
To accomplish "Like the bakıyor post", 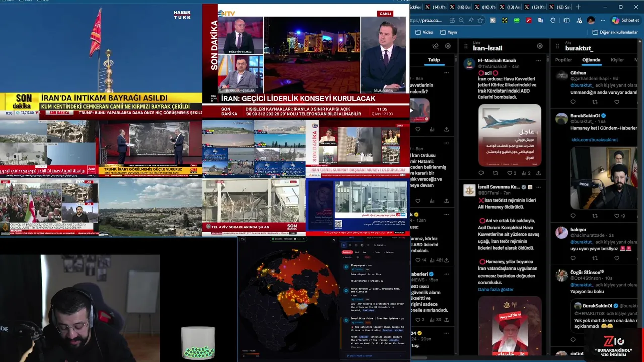I will (617, 258).
